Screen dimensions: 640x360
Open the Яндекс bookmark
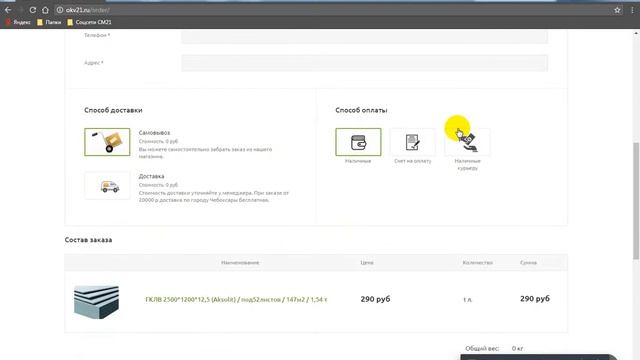(18, 22)
